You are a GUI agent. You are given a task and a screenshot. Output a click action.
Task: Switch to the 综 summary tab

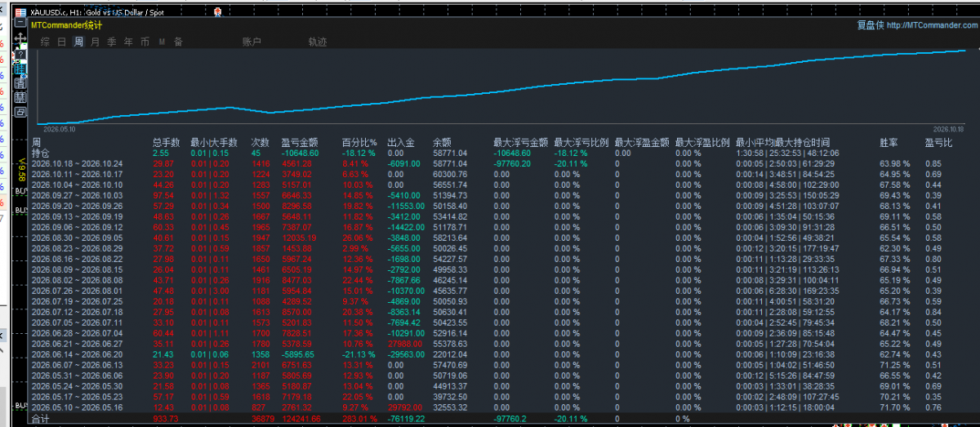click(x=45, y=42)
